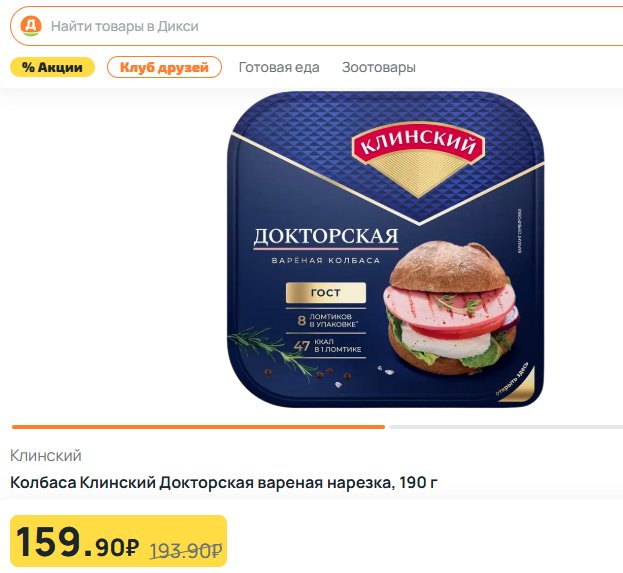Open the Докторская sausage product photo
This screenshot has width=623, height=573.
tap(385, 250)
